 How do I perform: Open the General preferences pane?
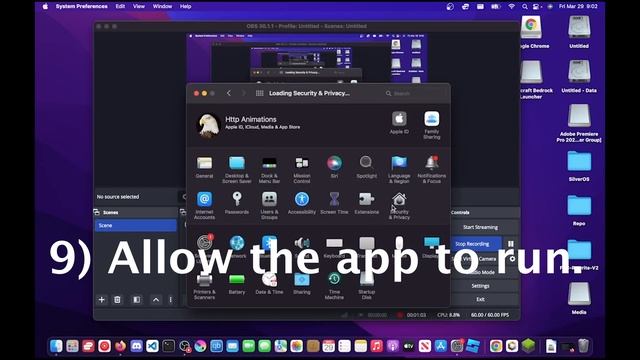tap(204, 167)
